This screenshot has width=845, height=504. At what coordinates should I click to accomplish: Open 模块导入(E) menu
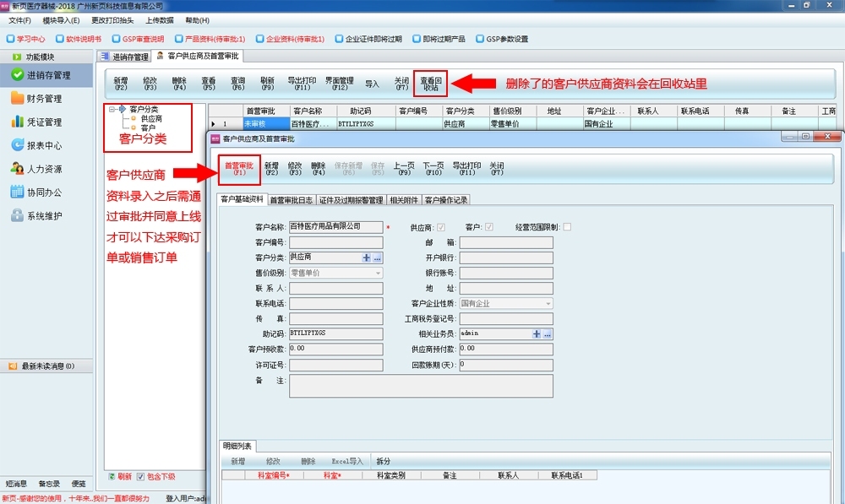click(61, 20)
